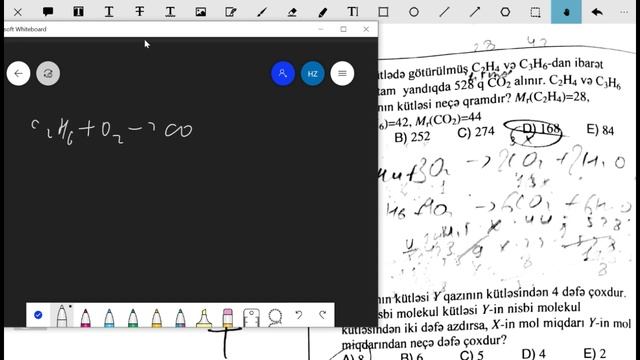Screen dimensions: 640x360
Task: Choose the dashed selection rectangle tool
Action: point(536,12)
